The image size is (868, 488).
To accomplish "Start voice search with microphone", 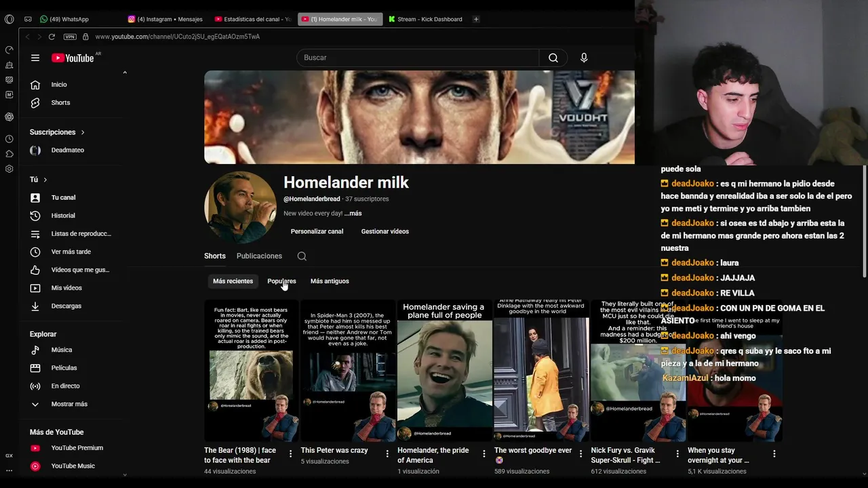I will 584,58.
